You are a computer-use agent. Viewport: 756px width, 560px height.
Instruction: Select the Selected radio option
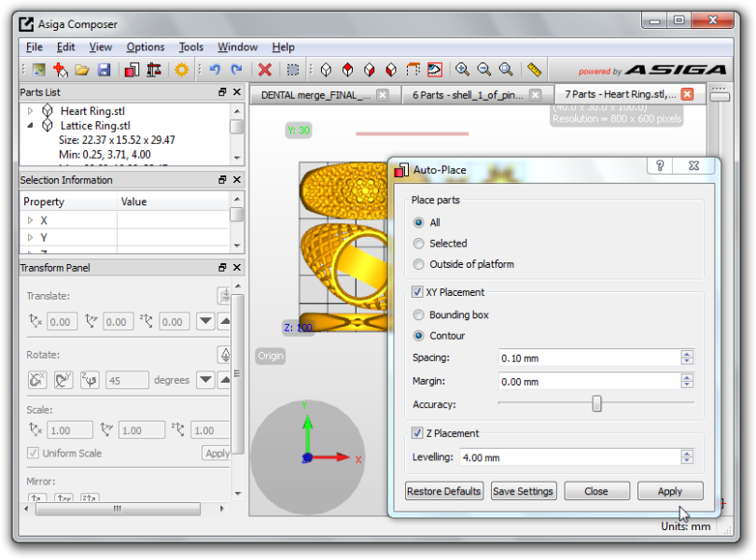(x=418, y=244)
